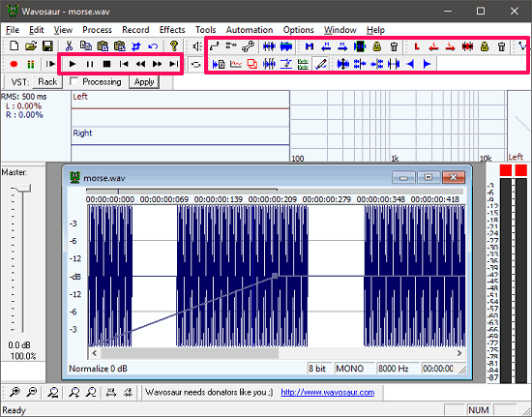
Task: Click the MONO status field
Action: (354, 369)
